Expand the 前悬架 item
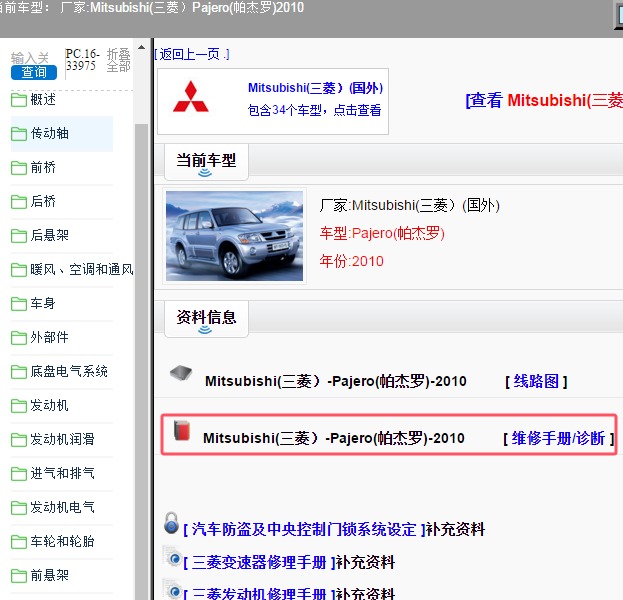Image resolution: width=623 pixels, height=600 pixels. (x=50, y=575)
